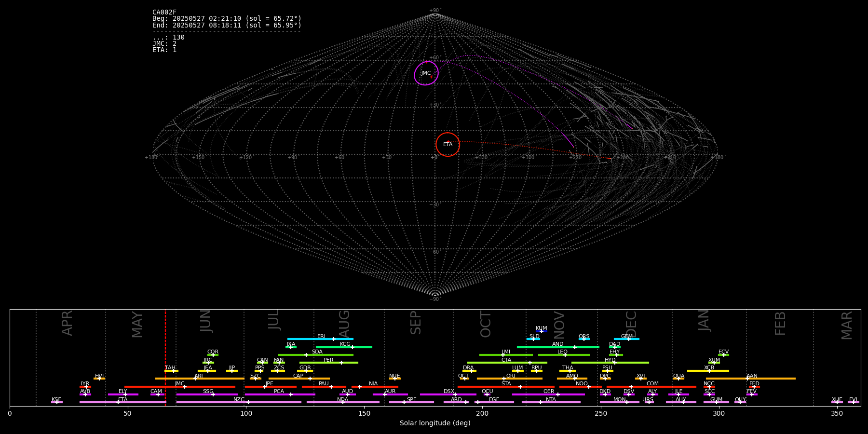Image resolution: width=868 pixels, height=434 pixels.
Task: Click the STA shower label in timeline
Action: [x=506, y=384]
